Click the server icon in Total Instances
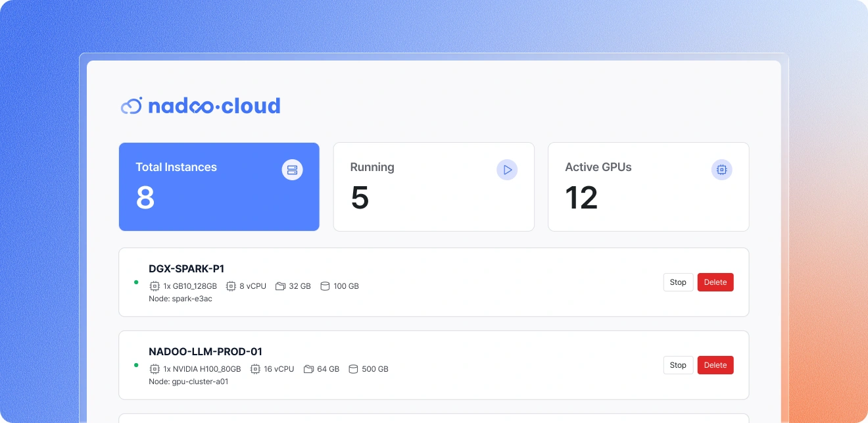This screenshot has height=423, width=868. point(293,170)
